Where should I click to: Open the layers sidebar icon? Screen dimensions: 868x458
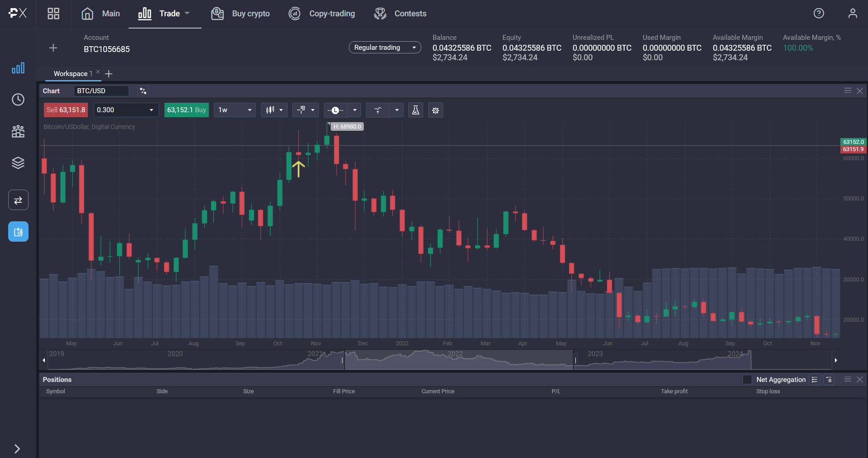(18, 163)
